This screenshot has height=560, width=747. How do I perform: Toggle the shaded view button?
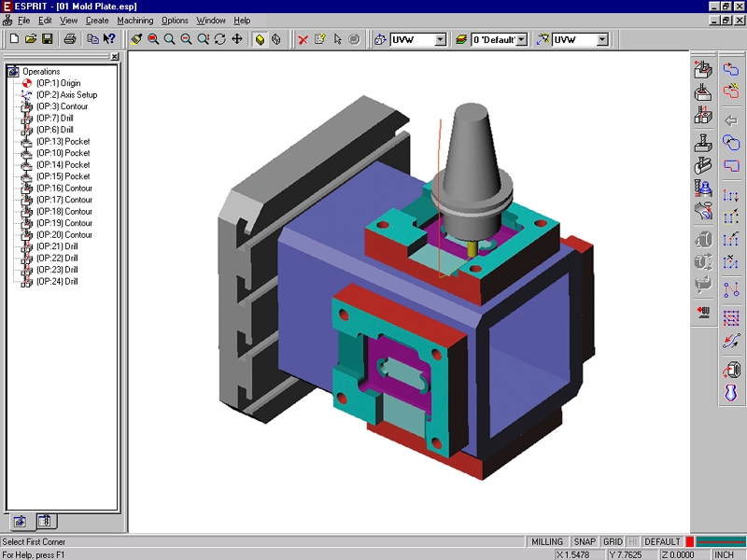260,39
